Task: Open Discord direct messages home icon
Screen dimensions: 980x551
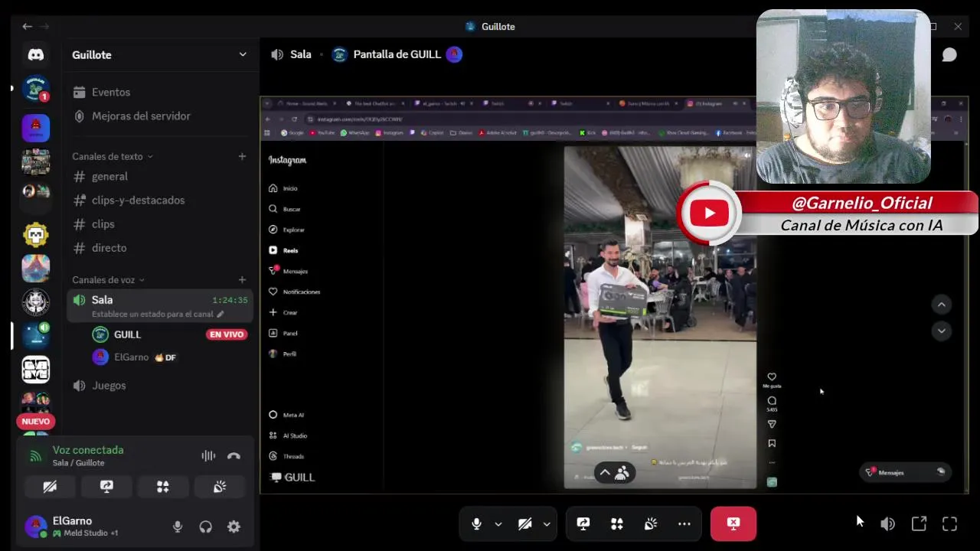Action: [x=36, y=54]
